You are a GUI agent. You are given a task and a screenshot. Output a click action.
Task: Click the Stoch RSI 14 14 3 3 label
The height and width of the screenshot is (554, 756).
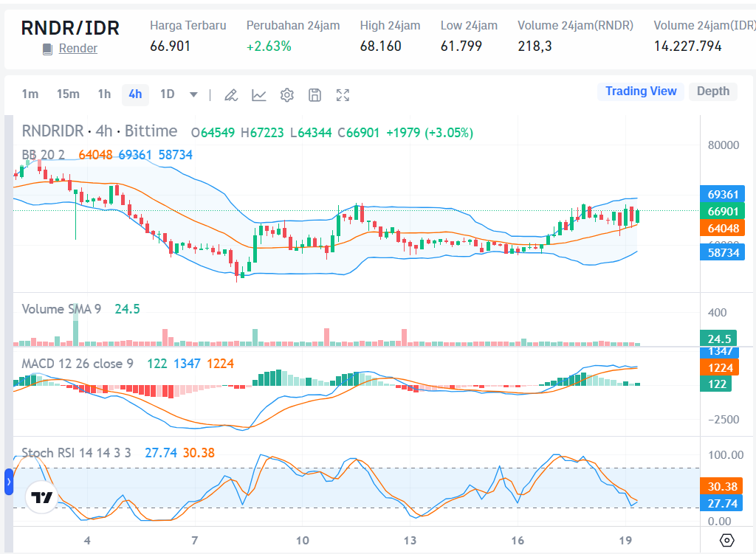tap(76, 453)
